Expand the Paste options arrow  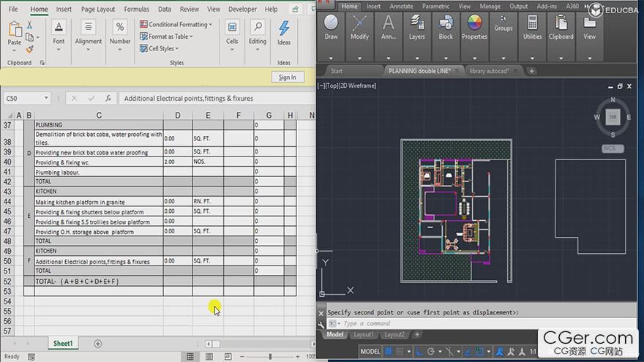[15, 50]
